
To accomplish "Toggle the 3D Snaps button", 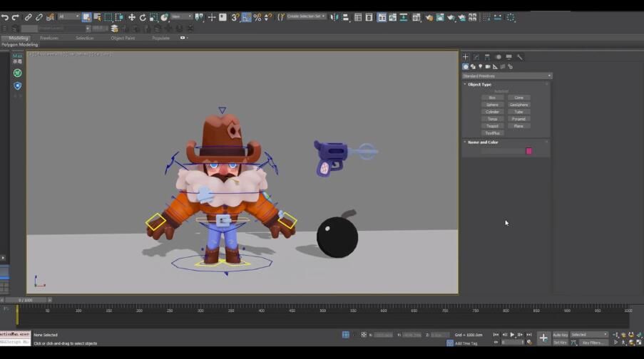I will 235,17.
